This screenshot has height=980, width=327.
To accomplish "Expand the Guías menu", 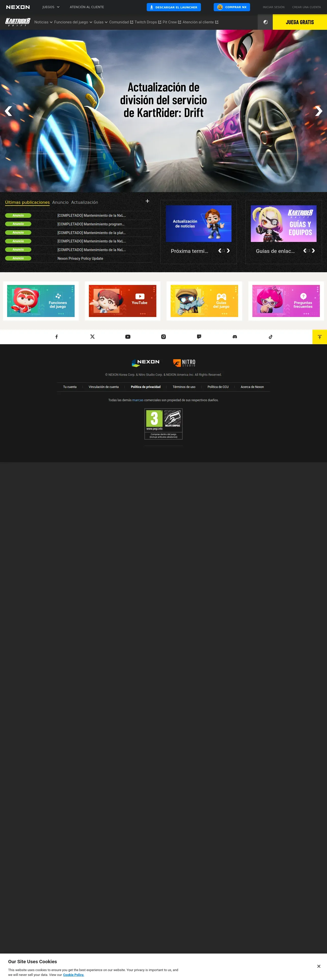I will point(101,22).
